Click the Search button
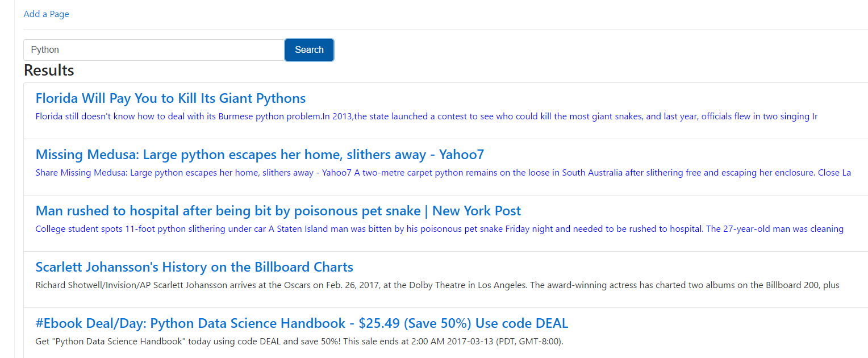Screen dimensions: 868x358 pos(309,50)
